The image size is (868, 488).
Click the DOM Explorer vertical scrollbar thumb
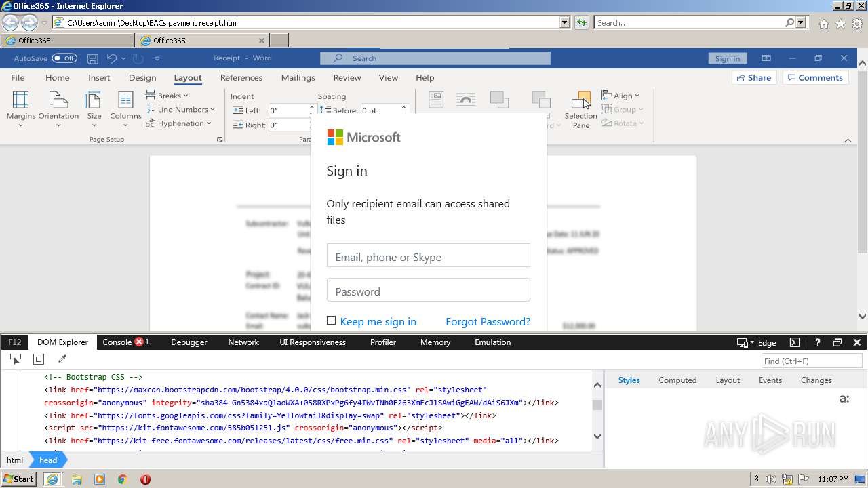pyautogui.click(x=597, y=405)
